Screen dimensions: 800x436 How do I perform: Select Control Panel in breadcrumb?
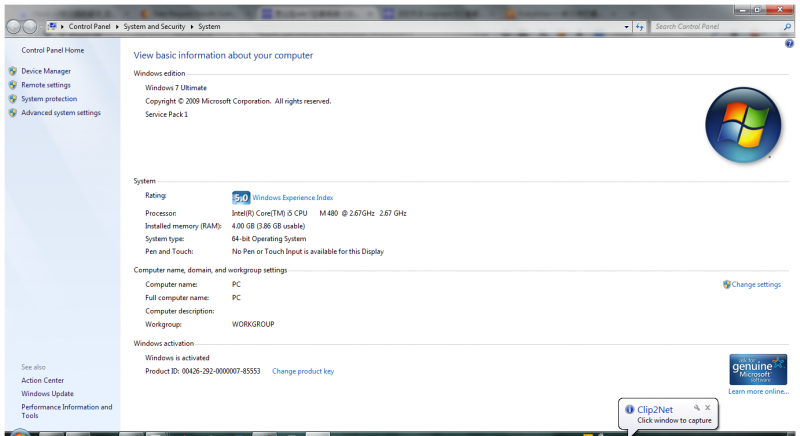(89, 27)
